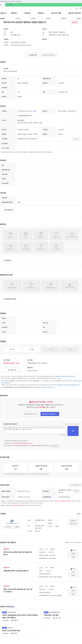
Task: Click info icon next to 구인인증번호
Action: [x=50, y=497]
